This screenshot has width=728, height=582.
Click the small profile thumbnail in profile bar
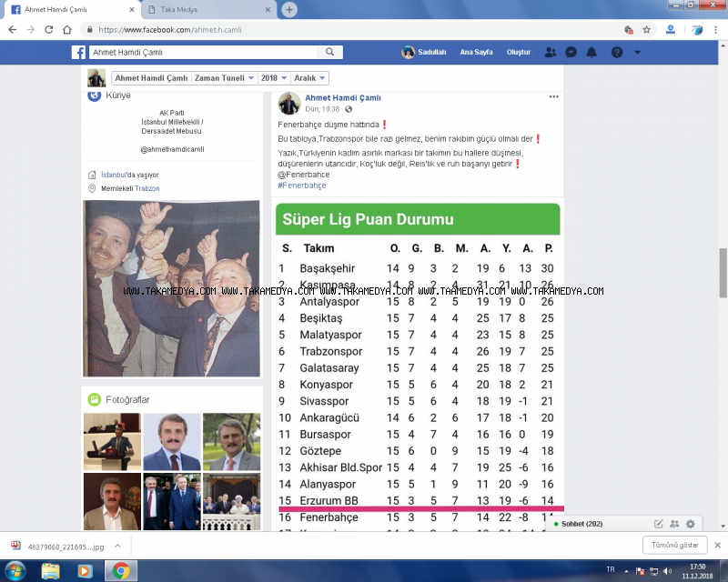point(96,78)
